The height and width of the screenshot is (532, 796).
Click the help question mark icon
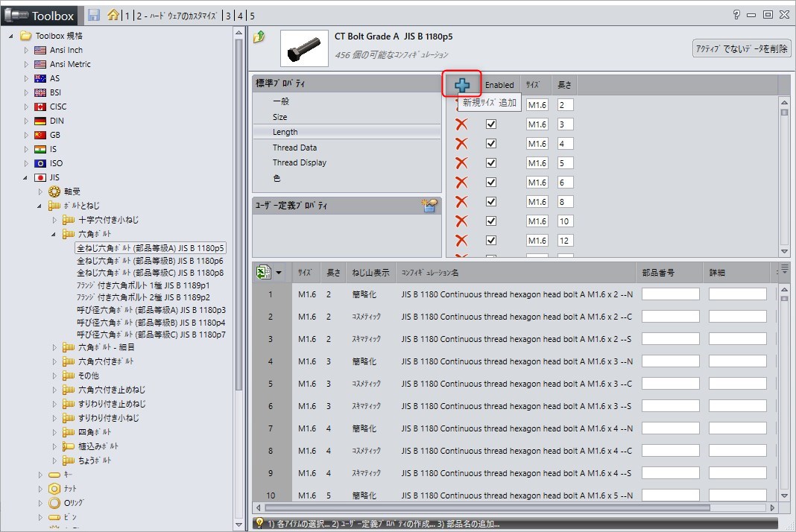coord(736,15)
